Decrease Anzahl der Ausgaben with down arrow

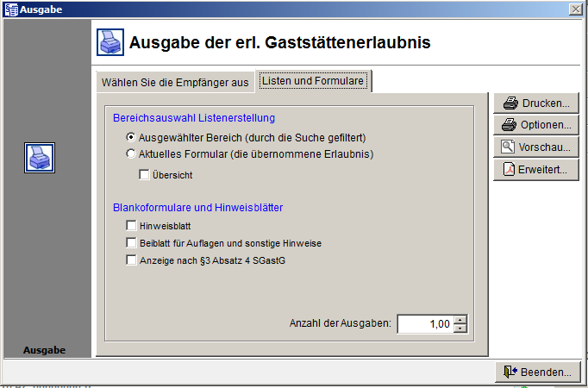[460, 329]
